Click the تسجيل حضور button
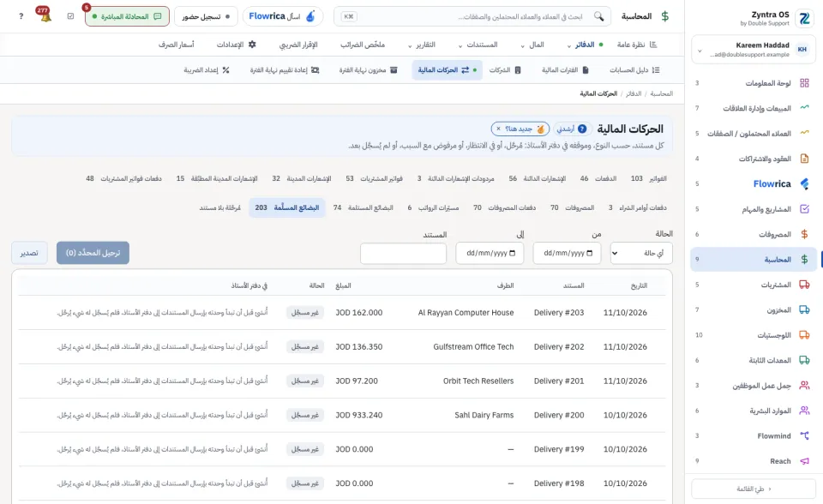Viewport: 823px width, 504px height. [x=206, y=16]
